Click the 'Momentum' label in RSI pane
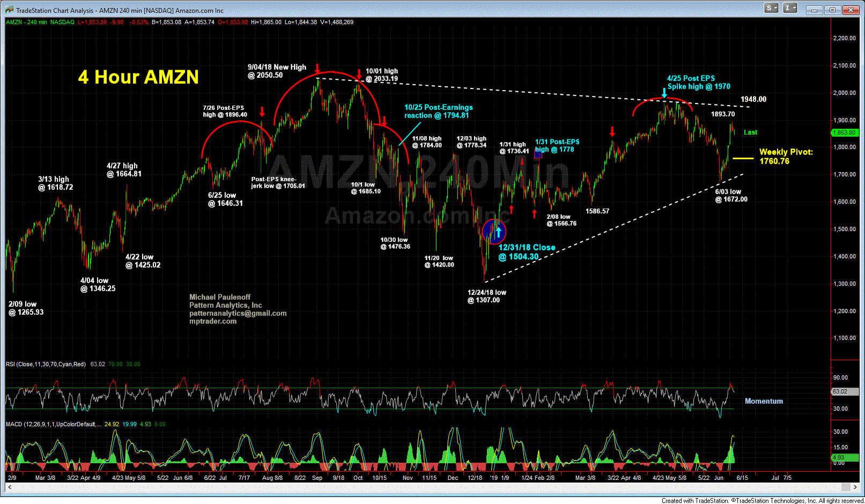The width and height of the screenshot is (865, 504). tap(764, 401)
